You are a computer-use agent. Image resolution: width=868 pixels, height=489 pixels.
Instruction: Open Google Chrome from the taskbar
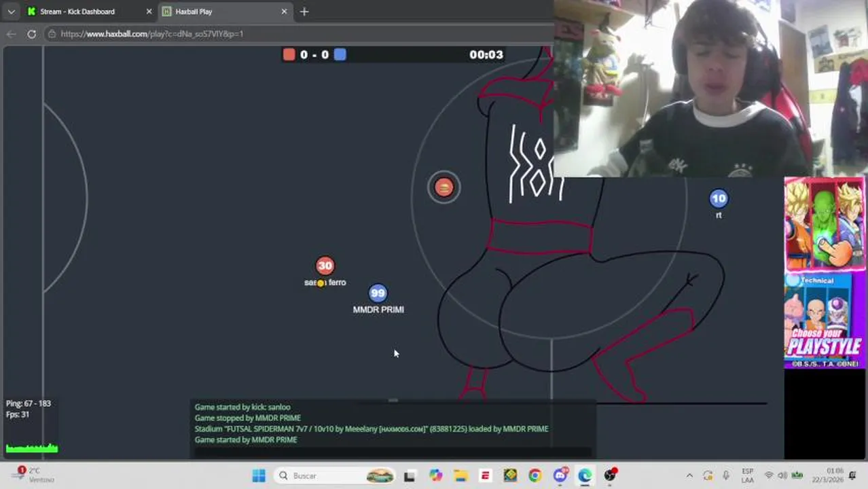click(535, 476)
